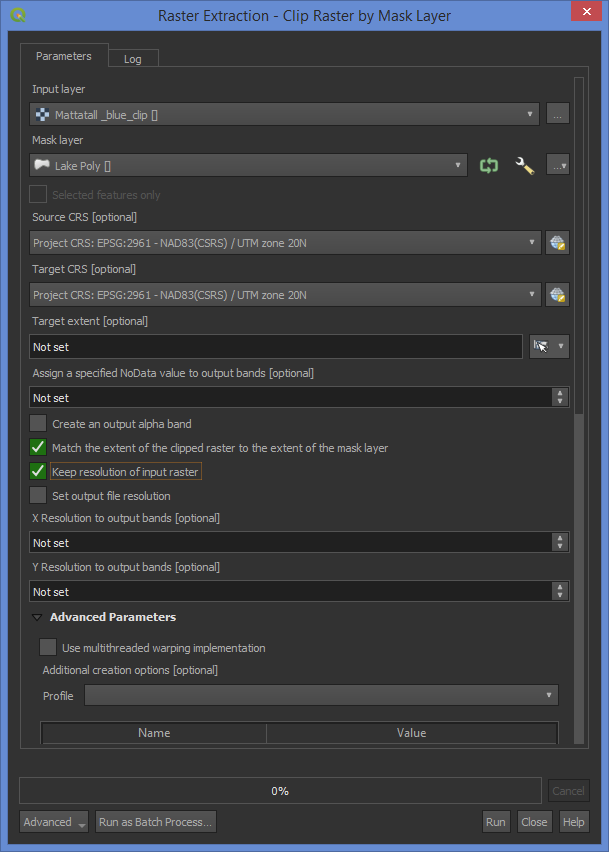This screenshot has width=609, height=852.
Task: Switch to the Log tab
Action: [132, 59]
